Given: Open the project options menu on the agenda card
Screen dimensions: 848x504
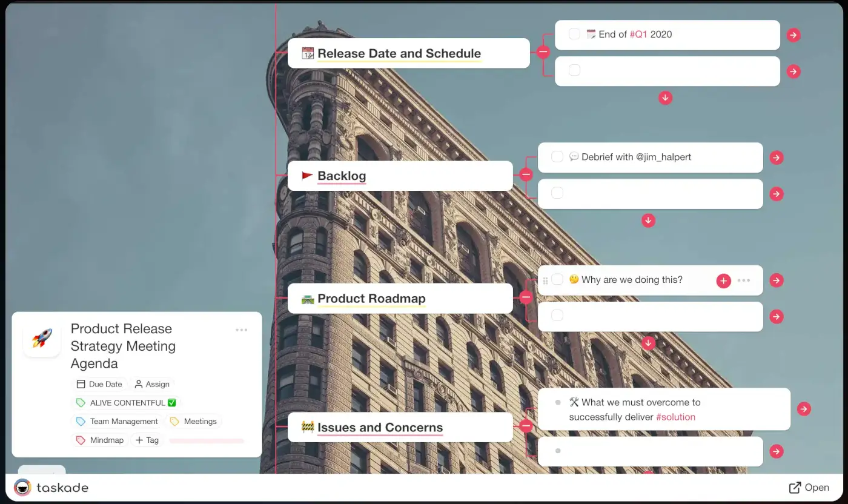Looking at the screenshot, I should (x=241, y=330).
